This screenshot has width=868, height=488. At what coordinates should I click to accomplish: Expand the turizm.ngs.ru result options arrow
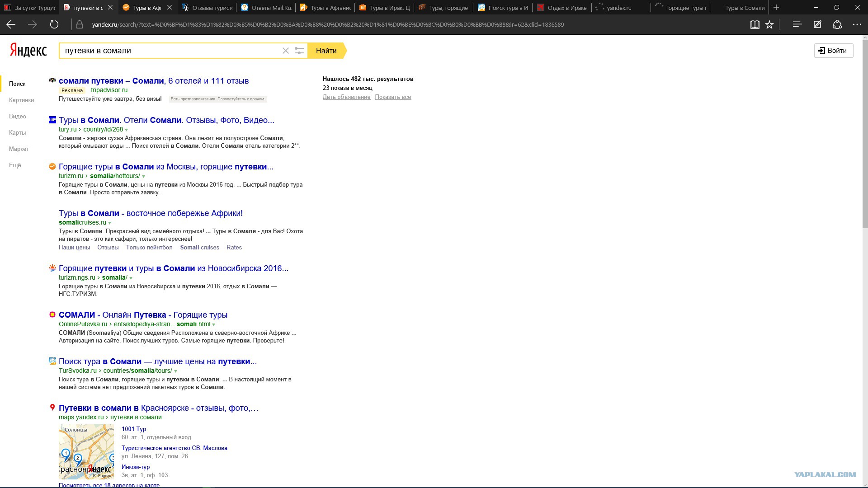click(x=131, y=278)
